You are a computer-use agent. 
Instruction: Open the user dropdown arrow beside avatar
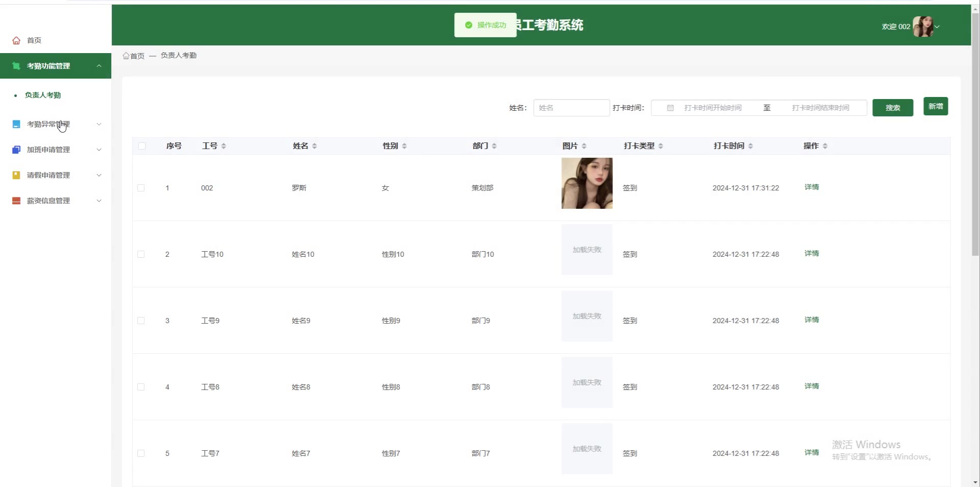937,27
